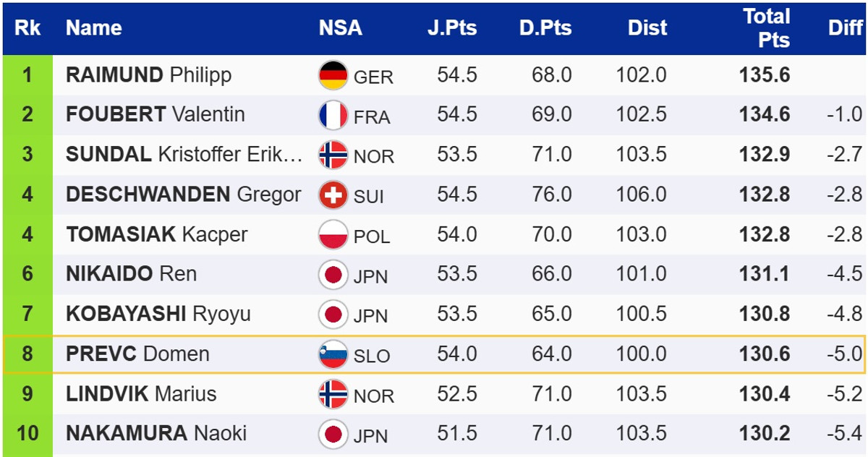Open RAIMUND Philipp athlete name
This screenshot has height=457, width=868.
click(x=148, y=75)
